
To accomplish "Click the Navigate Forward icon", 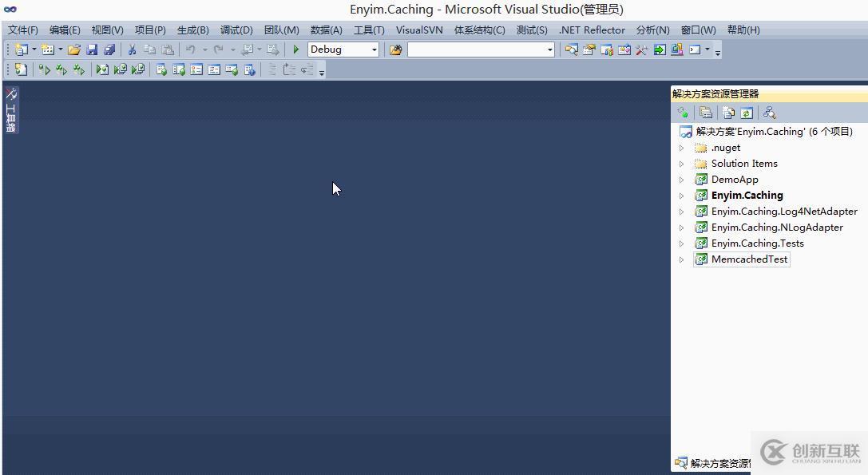I will coord(273,49).
